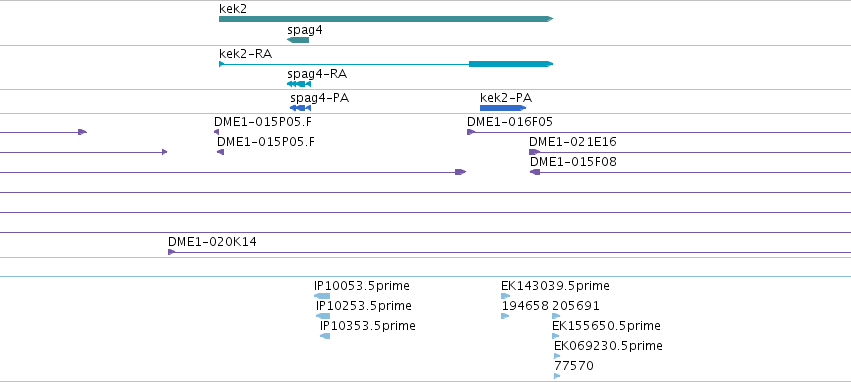The width and height of the screenshot is (851, 382).
Task: Select the EK143039.5prime EST arrow
Action: tap(505, 296)
